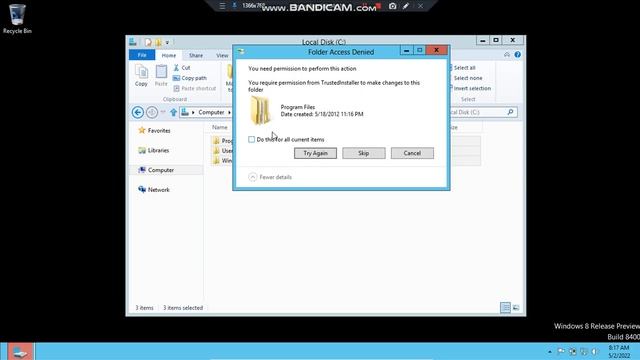The width and height of the screenshot is (640, 360).
Task: Switch to Details view icon in status bar
Action: tap(505, 308)
